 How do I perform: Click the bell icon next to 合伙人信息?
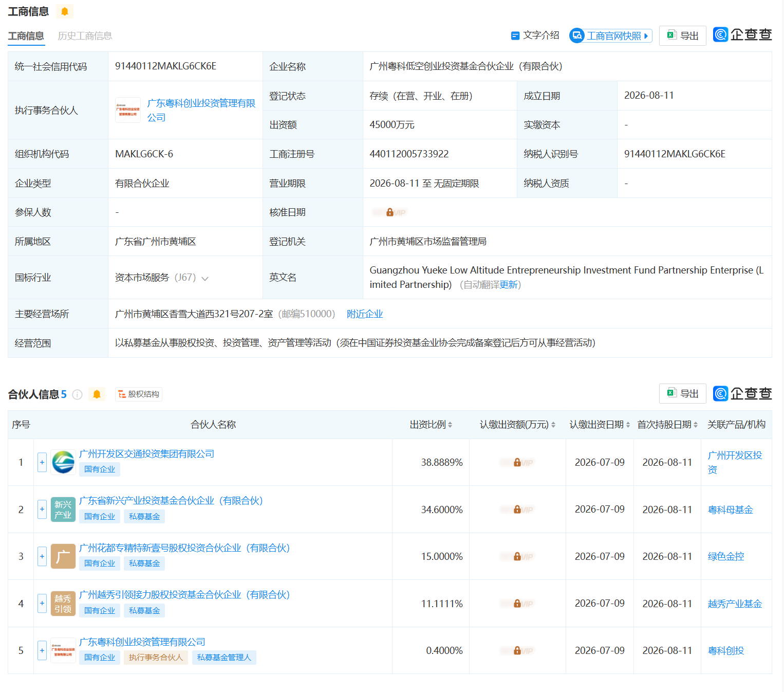(x=97, y=394)
